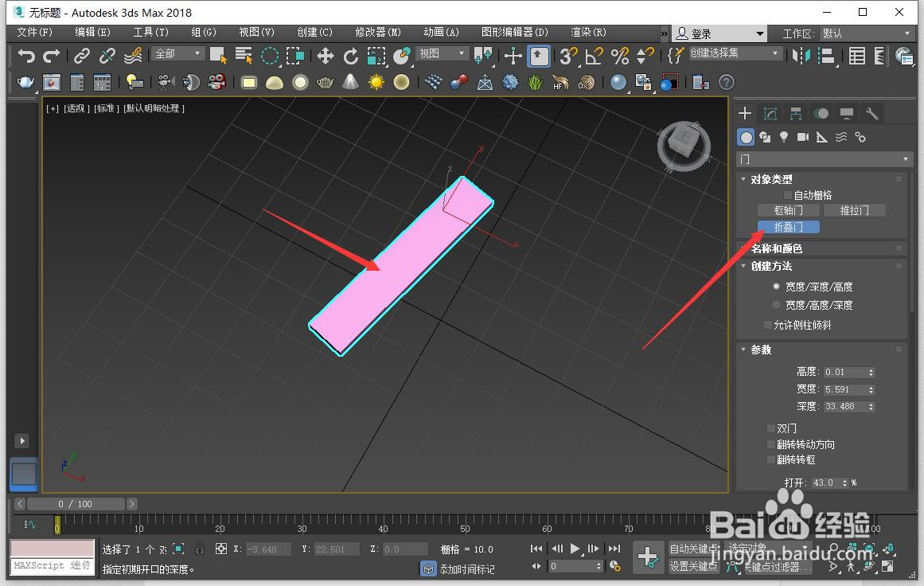Viewport: 924px width, 586px height.
Task: Open the 登录 account dropdown
Action: click(x=719, y=33)
